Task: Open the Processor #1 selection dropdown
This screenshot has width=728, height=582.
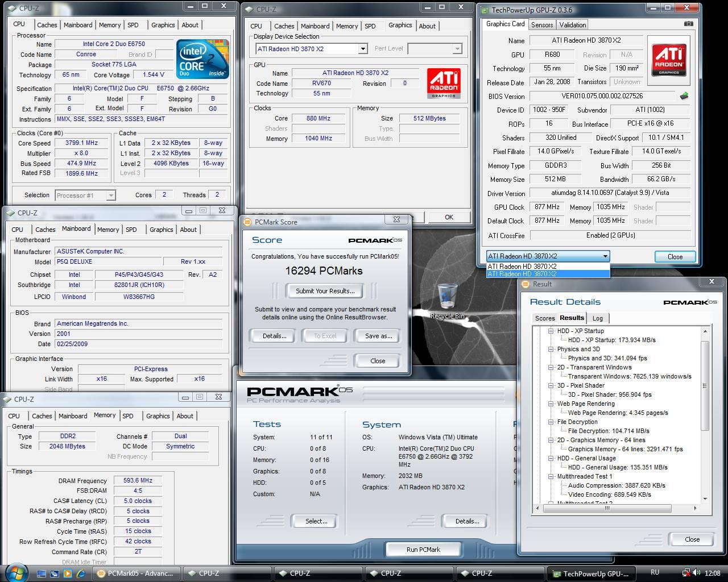Action: (x=111, y=196)
